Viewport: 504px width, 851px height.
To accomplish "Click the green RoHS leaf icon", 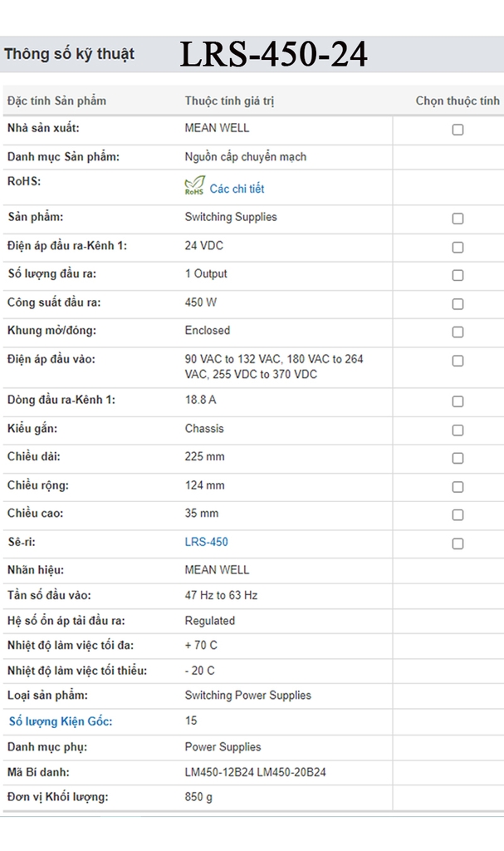I will (x=193, y=187).
